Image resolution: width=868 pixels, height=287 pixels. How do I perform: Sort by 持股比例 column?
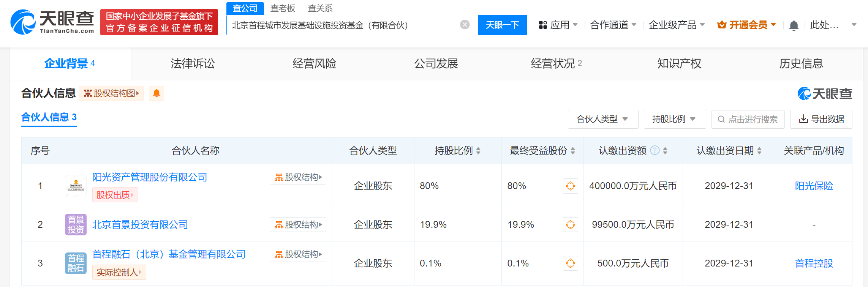[x=478, y=151]
